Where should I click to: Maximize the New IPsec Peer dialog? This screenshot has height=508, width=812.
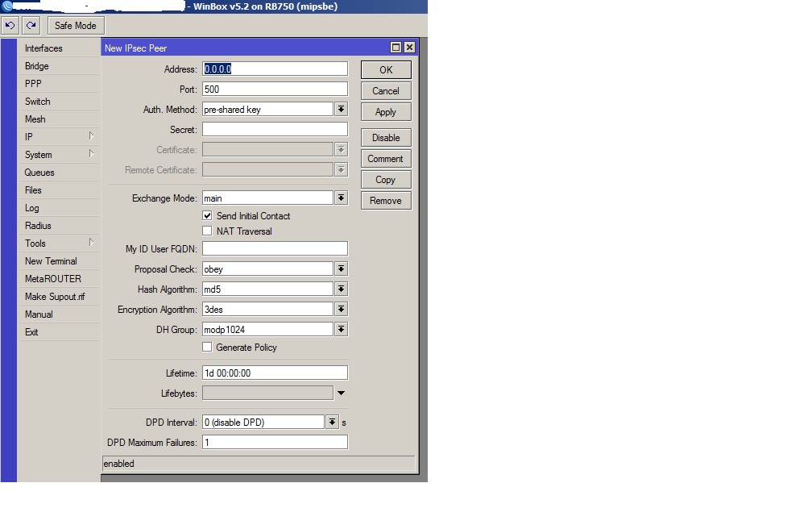click(396, 48)
